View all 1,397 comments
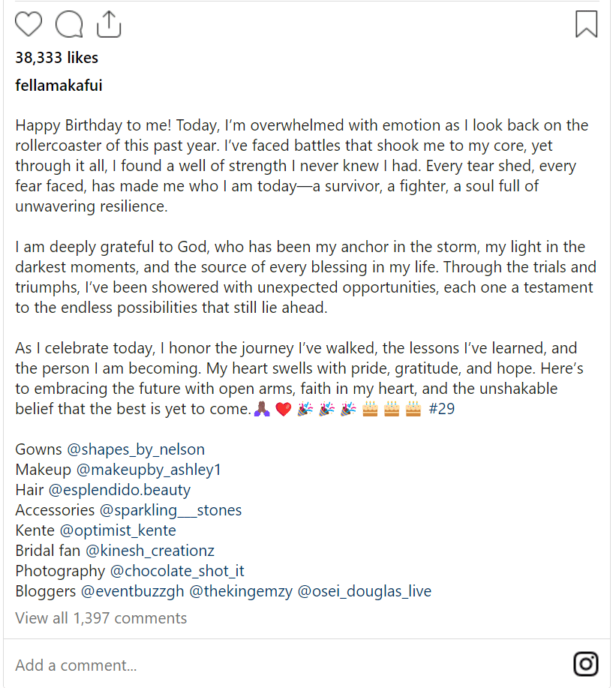The width and height of the screenshot is (616, 688). (x=101, y=617)
